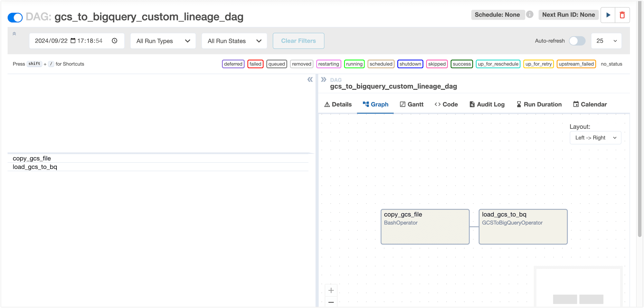The image size is (644, 308).
Task: Delete the DAG using the trash icon
Action: click(x=622, y=15)
